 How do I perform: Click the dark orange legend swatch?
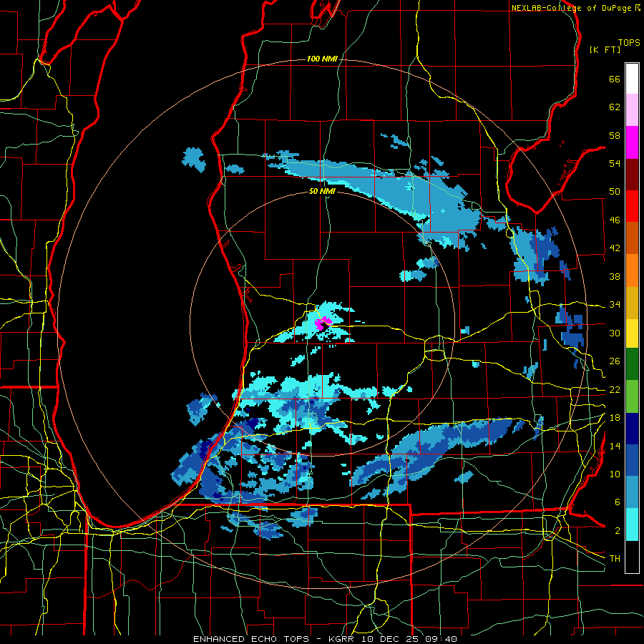point(632,238)
